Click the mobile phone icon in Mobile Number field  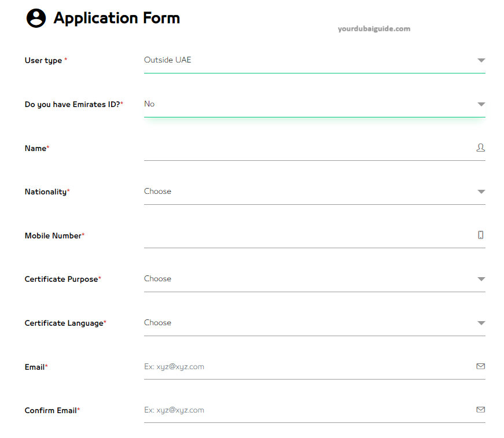pos(480,235)
